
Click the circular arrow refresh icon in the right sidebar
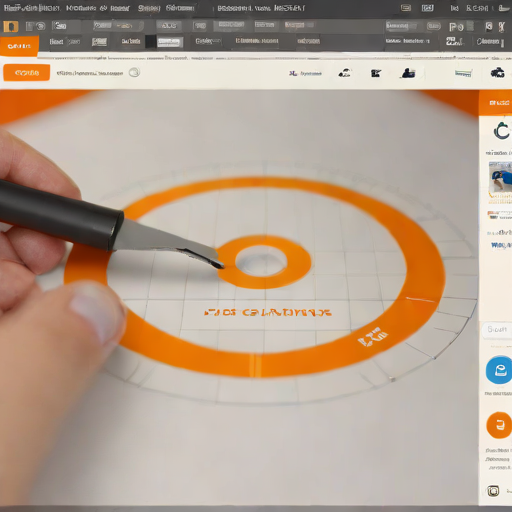pyautogui.click(x=502, y=131)
